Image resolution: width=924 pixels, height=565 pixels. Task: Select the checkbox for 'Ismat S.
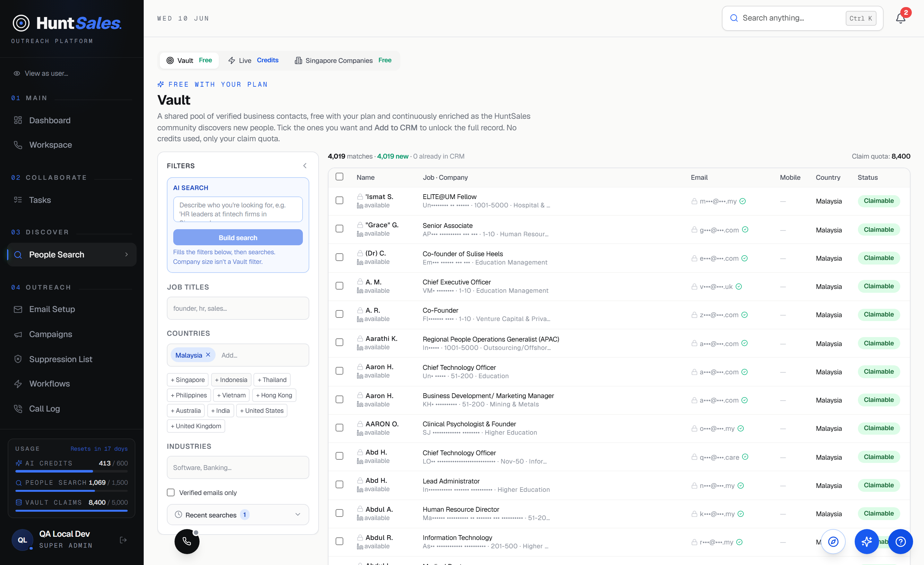339,201
